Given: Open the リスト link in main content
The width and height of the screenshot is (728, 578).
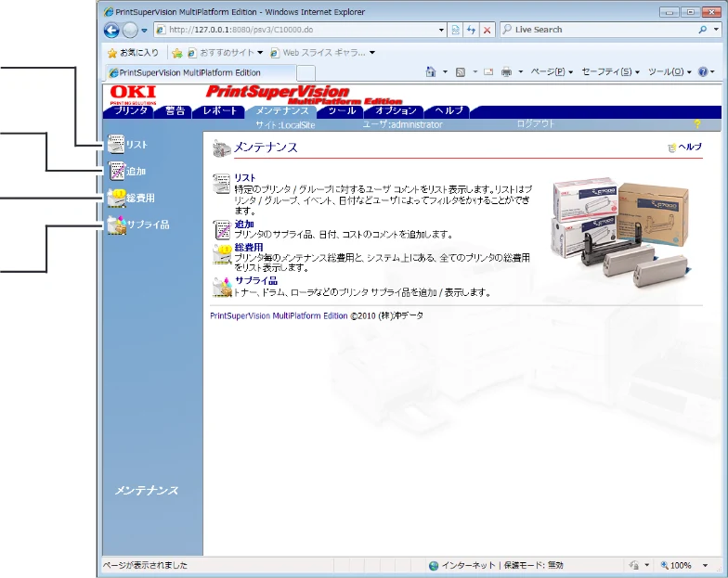Looking at the screenshot, I should [245, 178].
